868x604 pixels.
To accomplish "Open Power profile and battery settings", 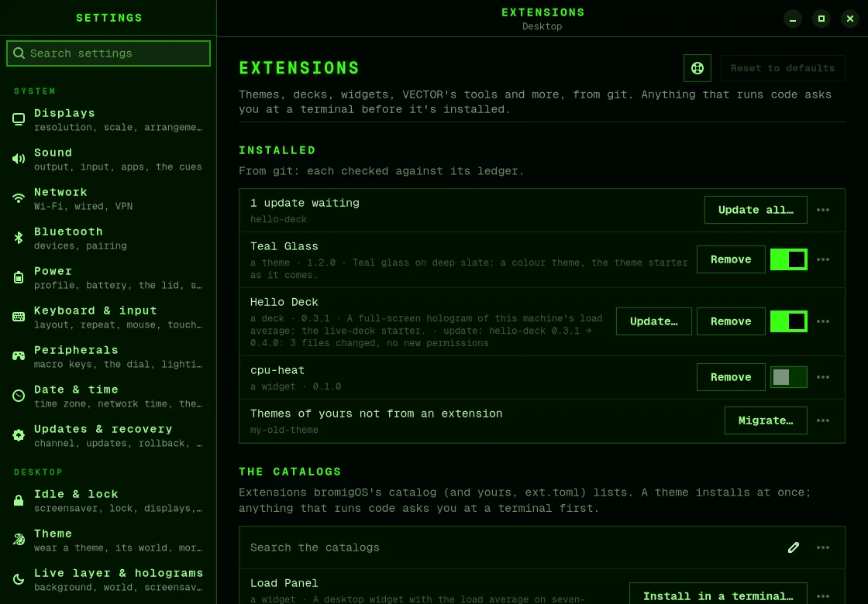I will [x=108, y=278].
